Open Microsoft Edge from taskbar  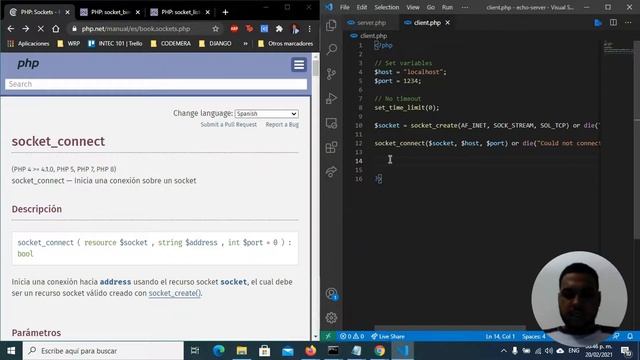[x=219, y=351]
